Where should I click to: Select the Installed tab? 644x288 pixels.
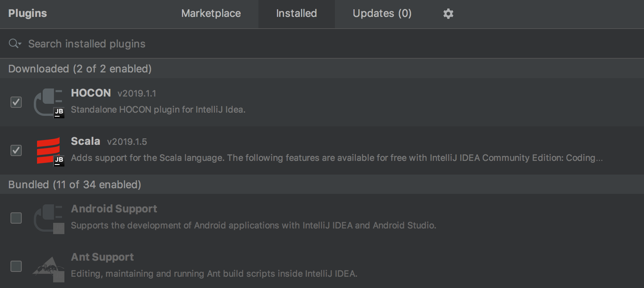point(296,14)
